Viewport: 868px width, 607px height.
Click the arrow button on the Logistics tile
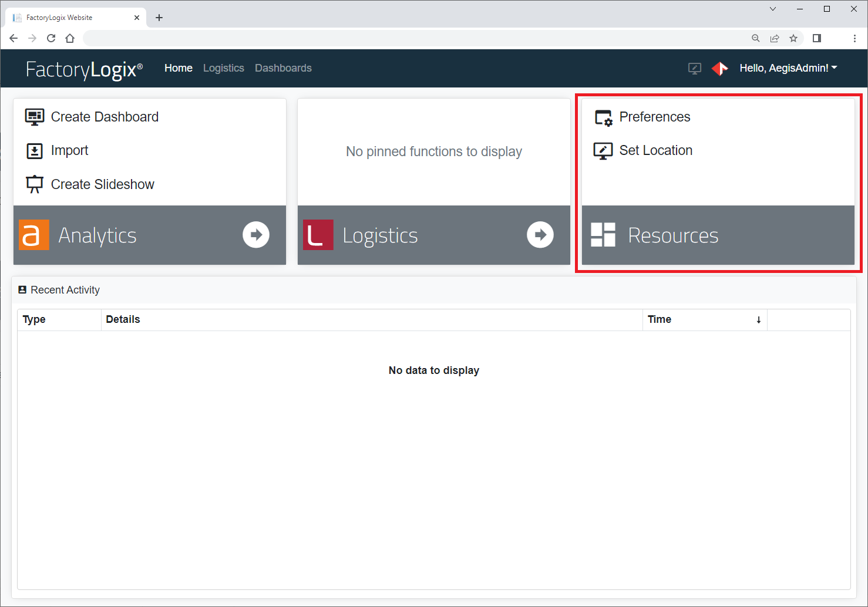click(540, 235)
